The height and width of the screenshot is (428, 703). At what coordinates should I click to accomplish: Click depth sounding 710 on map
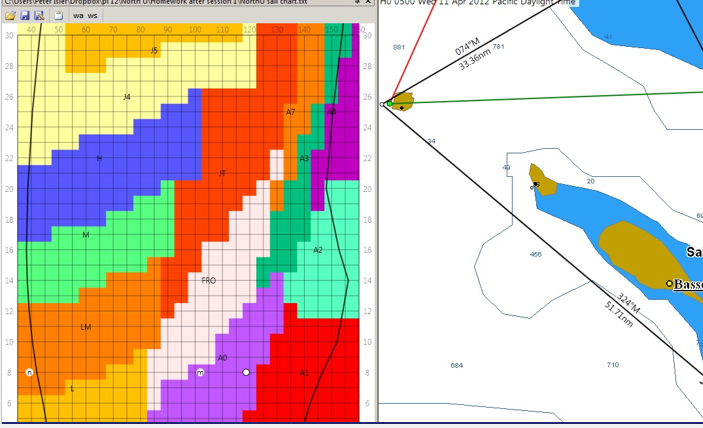click(613, 364)
